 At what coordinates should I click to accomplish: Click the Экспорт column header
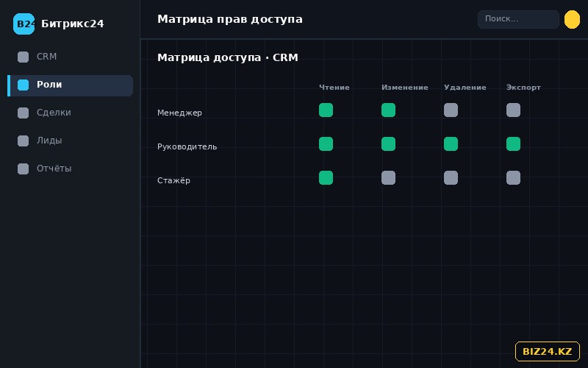point(523,88)
